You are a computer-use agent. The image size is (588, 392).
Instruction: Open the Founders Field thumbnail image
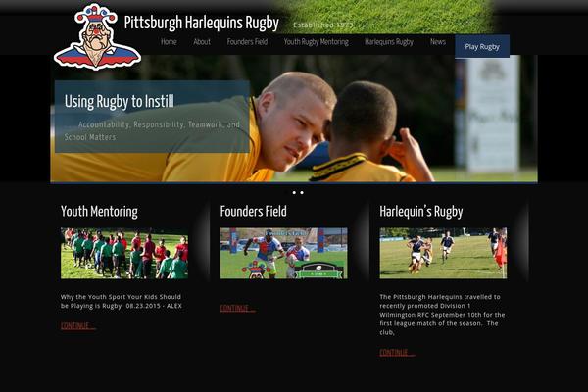point(284,253)
